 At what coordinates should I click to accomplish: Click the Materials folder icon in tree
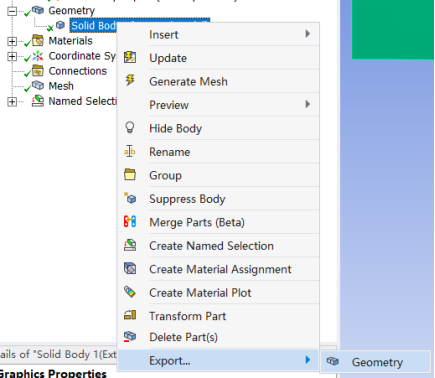[x=38, y=40]
